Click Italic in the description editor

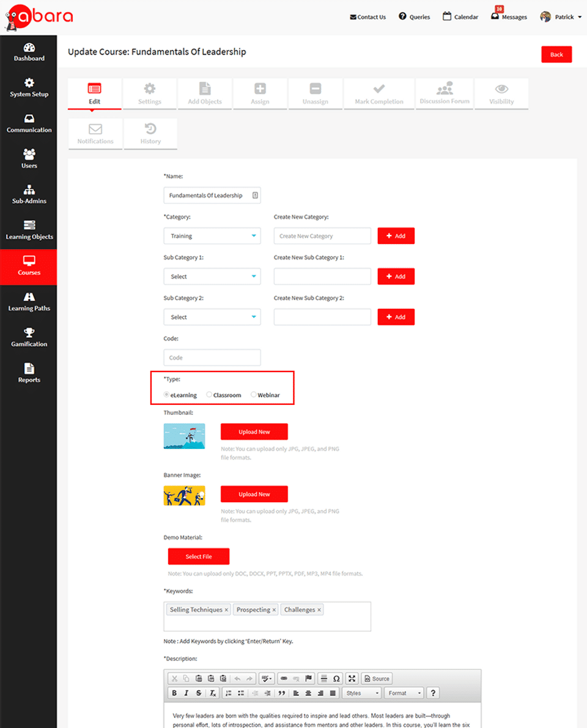pos(186,693)
